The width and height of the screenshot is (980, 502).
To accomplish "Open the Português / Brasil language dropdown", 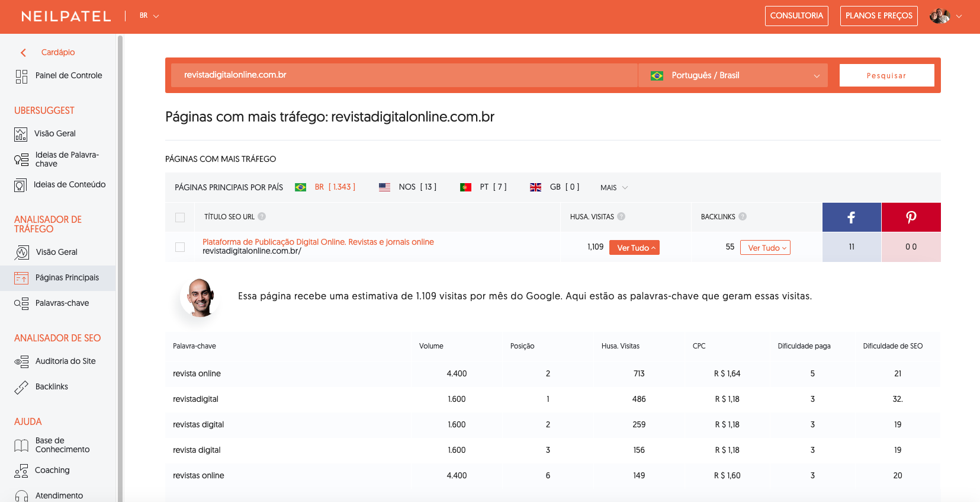I will click(733, 75).
